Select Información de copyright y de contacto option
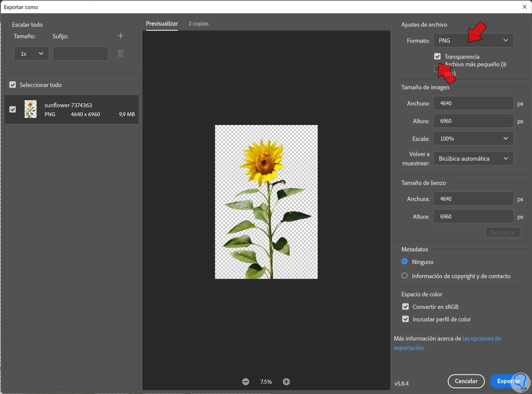 click(x=404, y=276)
